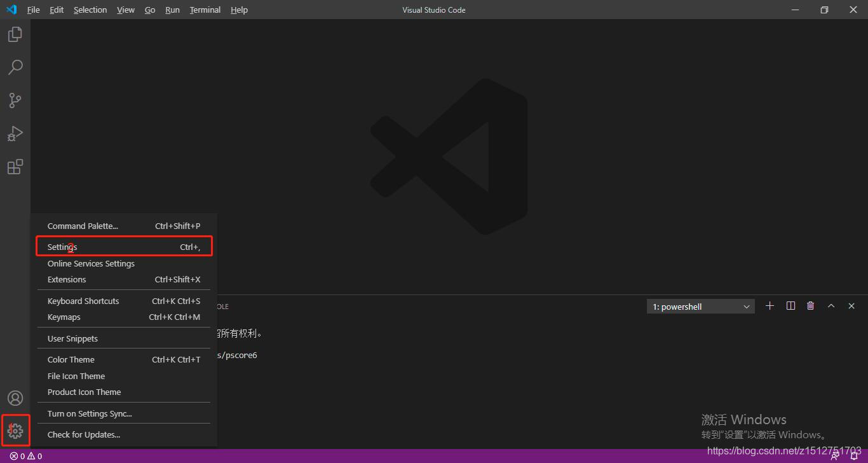Open the Source Control view
Image resolution: width=868 pixels, height=463 pixels.
15,100
